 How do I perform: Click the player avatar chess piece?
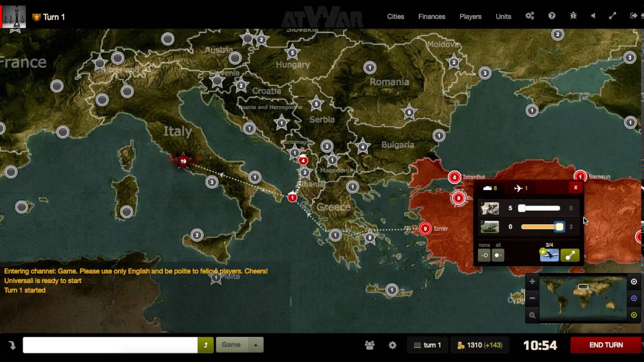click(14, 17)
